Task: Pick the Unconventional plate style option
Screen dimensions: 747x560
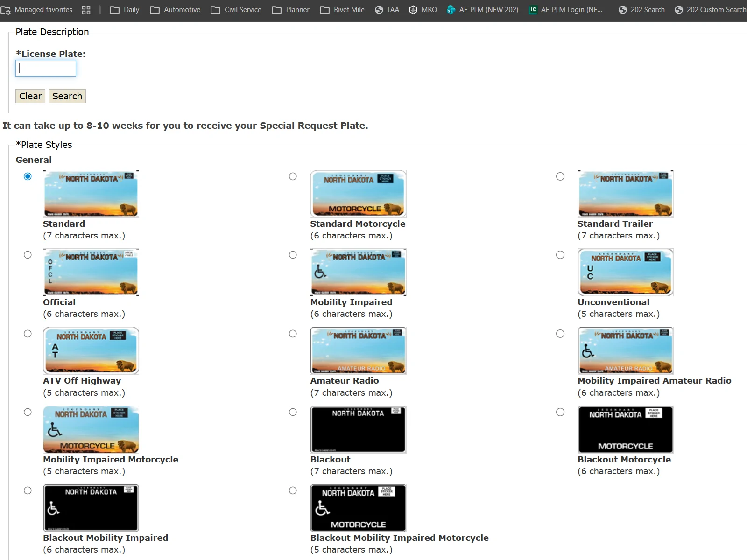Action: pos(560,255)
